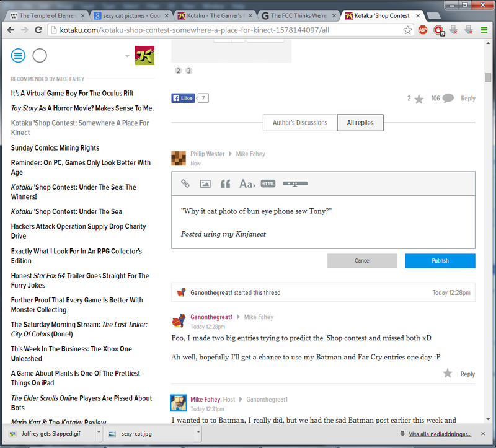Screen dimensions: 496x448
Task: Click the Kotaku logo in the sidebar
Action: [144, 55]
